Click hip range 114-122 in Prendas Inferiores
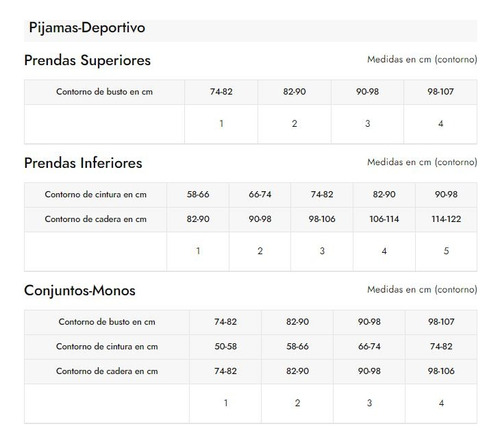This screenshot has height=444, width=500. (446, 219)
